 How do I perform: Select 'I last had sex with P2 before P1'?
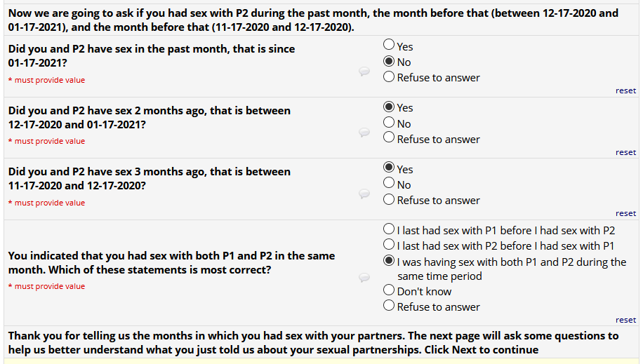click(389, 245)
